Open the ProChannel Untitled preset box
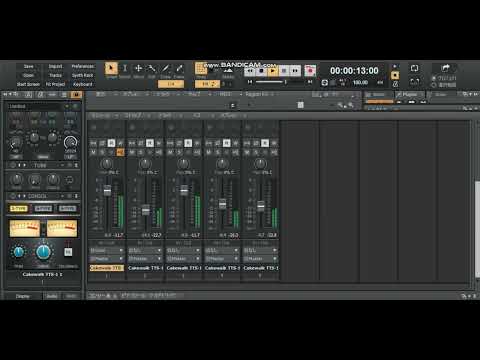Screen dimensions: 480x360 (x=34, y=106)
